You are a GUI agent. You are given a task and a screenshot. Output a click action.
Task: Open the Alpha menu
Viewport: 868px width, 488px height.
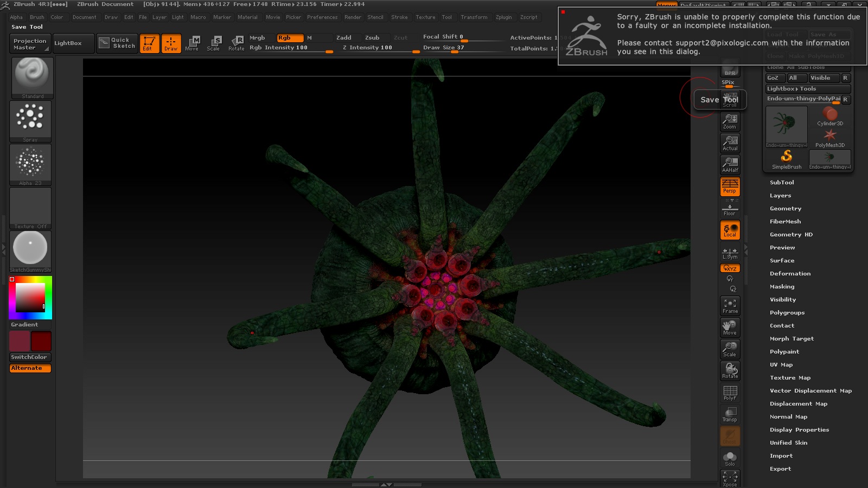(x=16, y=17)
